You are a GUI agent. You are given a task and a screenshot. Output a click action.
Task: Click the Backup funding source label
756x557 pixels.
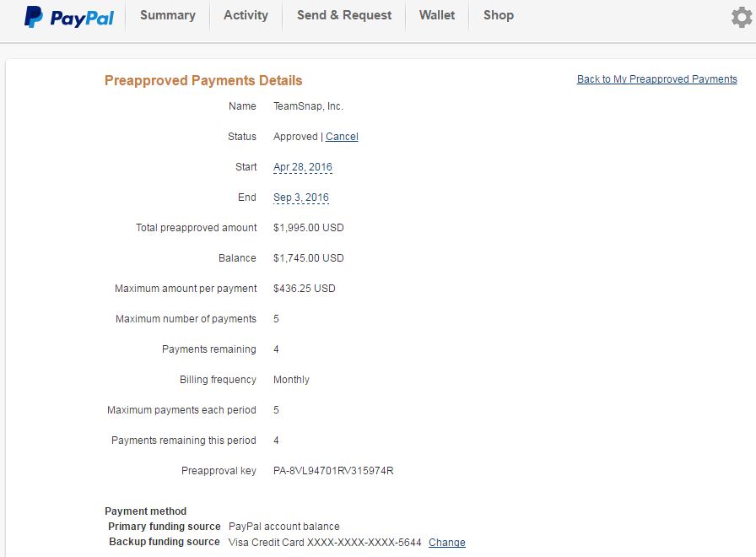165,542
